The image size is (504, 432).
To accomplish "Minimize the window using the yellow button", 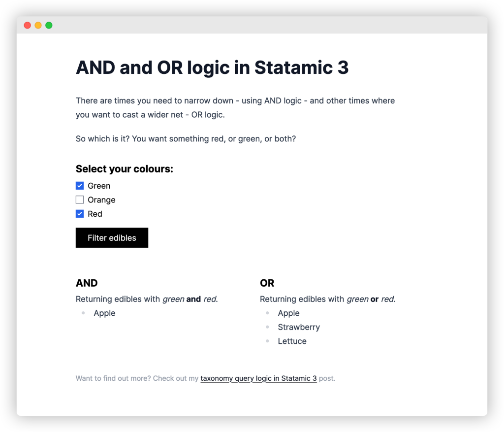I will (38, 25).
